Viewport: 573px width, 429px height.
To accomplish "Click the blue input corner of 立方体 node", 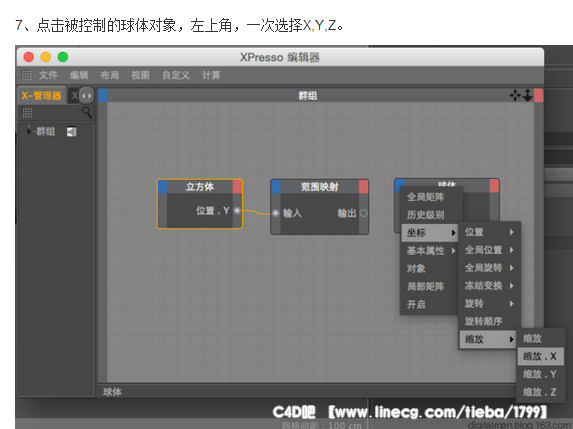I will pos(163,187).
